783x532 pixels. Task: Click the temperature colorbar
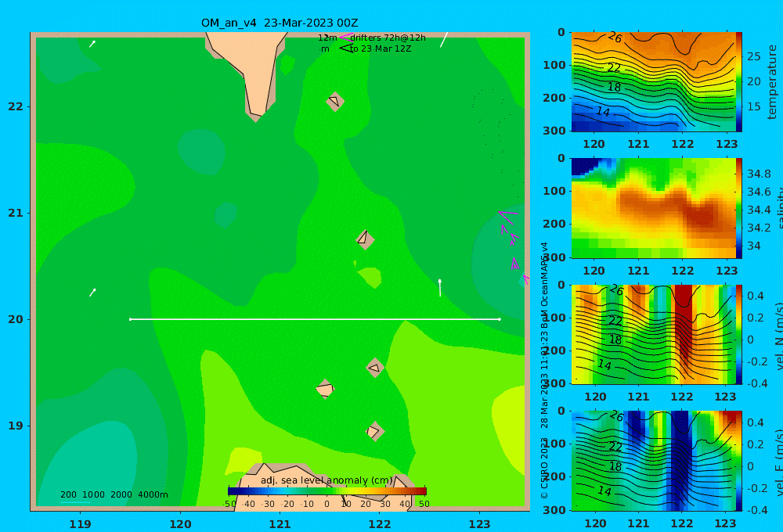(739, 82)
